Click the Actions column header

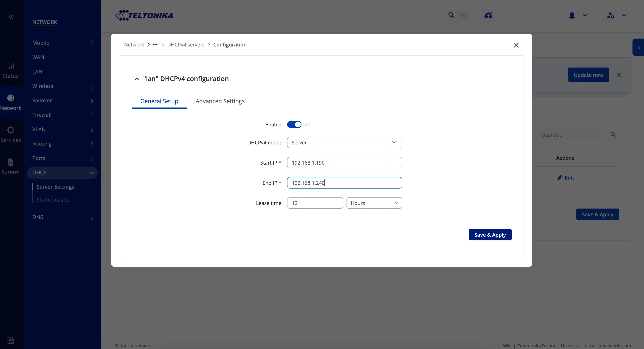tap(565, 158)
